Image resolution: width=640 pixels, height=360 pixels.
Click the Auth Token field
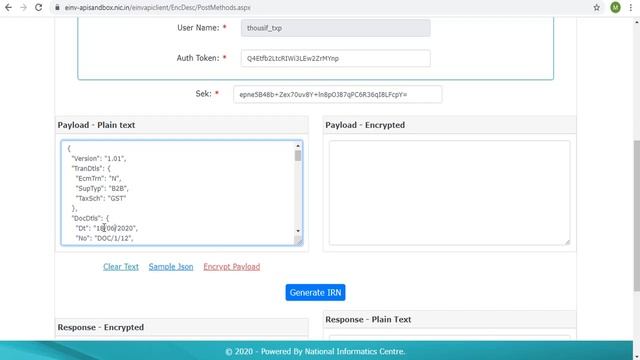(x=335, y=58)
